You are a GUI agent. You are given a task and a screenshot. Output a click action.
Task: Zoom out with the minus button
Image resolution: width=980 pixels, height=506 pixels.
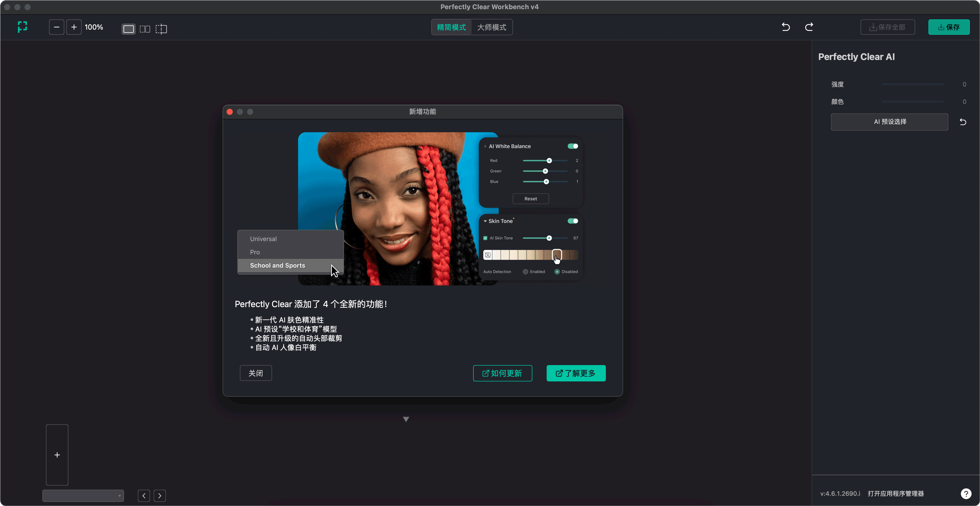(x=56, y=27)
